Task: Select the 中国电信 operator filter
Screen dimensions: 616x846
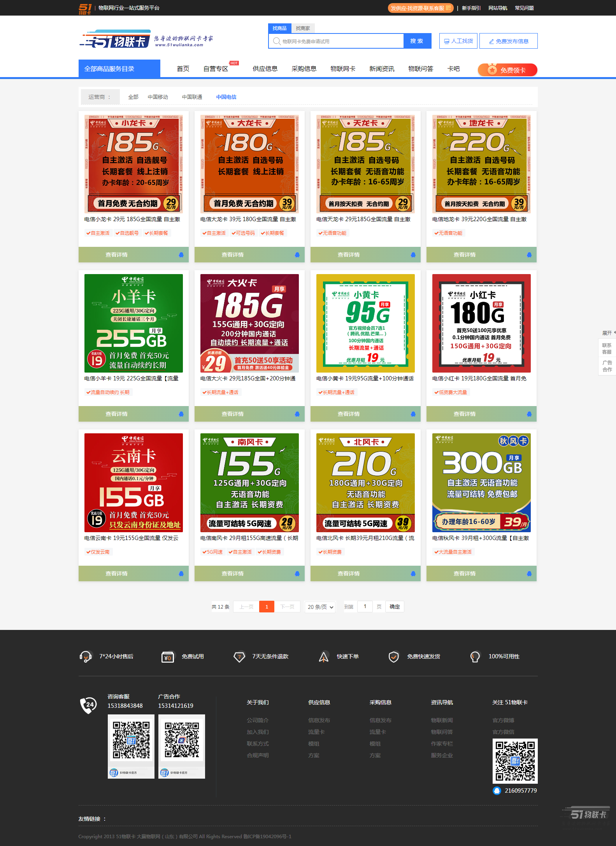Action: tap(226, 97)
